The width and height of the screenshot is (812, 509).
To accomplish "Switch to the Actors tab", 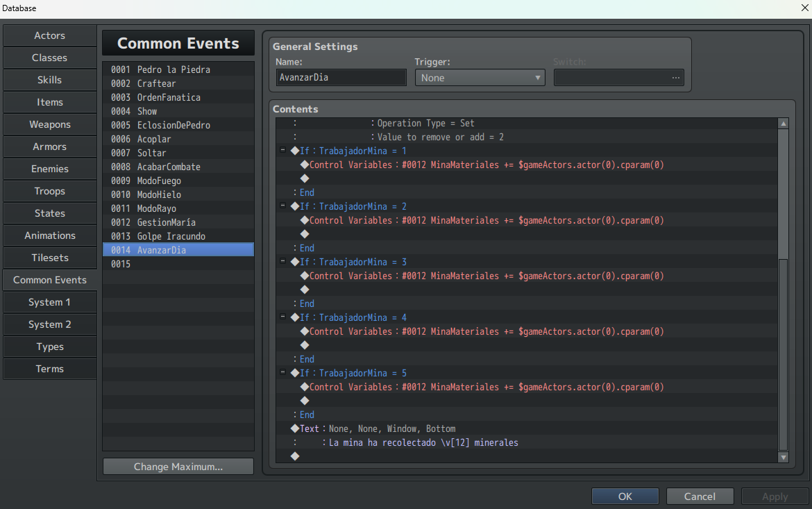I will point(50,35).
